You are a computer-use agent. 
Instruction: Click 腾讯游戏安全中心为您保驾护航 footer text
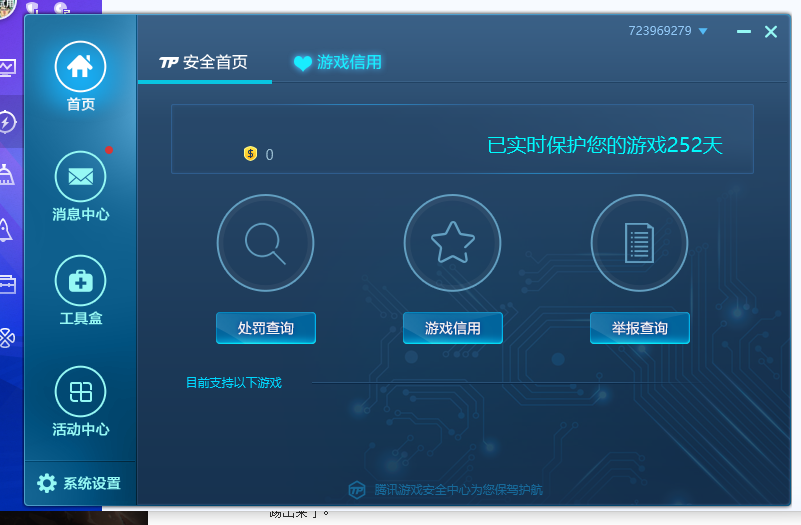tap(458, 490)
